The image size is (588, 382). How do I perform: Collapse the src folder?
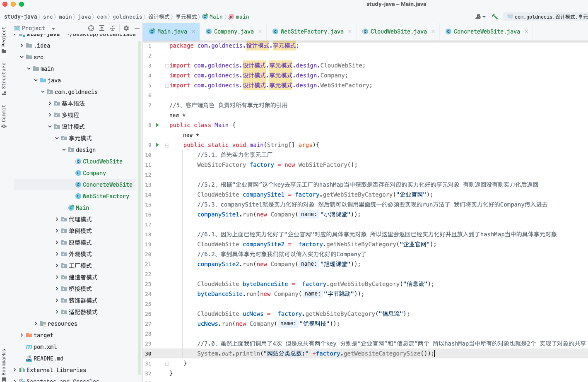(22, 57)
